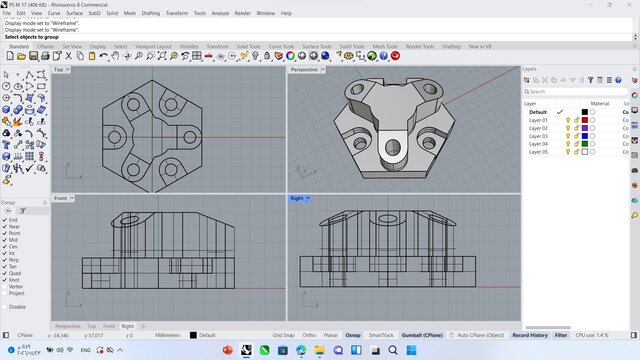Toggle Layer 03 lock icon
The height and width of the screenshot is (360, 640).
576,136
